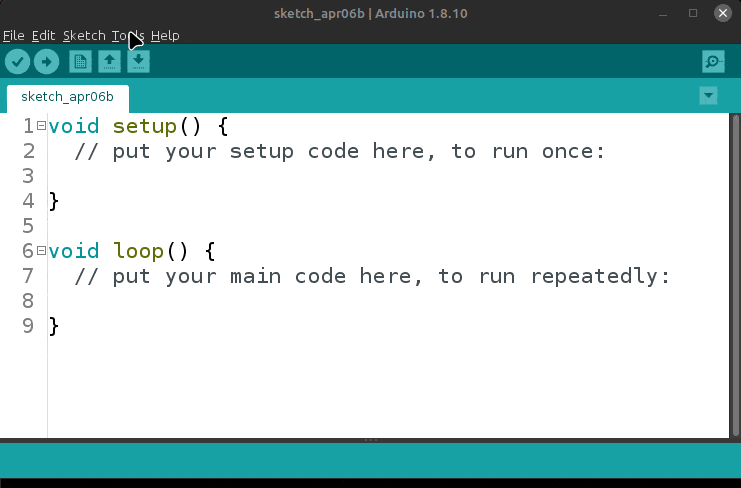Open the tab options dropdown arrow
741x488 pixels.
[709, 96]
